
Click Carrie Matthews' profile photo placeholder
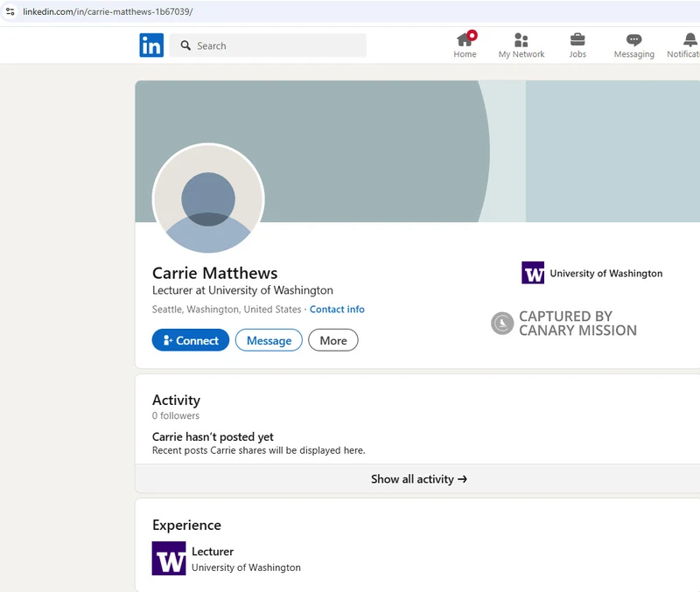click(x=208, y=198)
